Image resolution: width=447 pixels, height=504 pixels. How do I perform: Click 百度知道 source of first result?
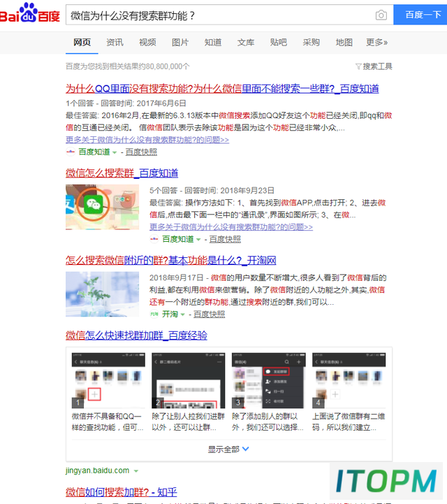(x=94, y=152)
